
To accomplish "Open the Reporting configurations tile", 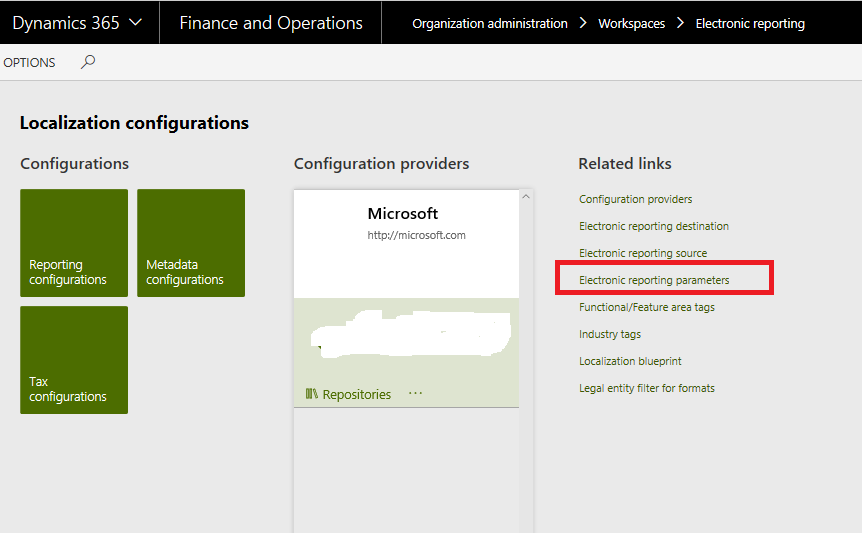I will click(x=74, y=243).
